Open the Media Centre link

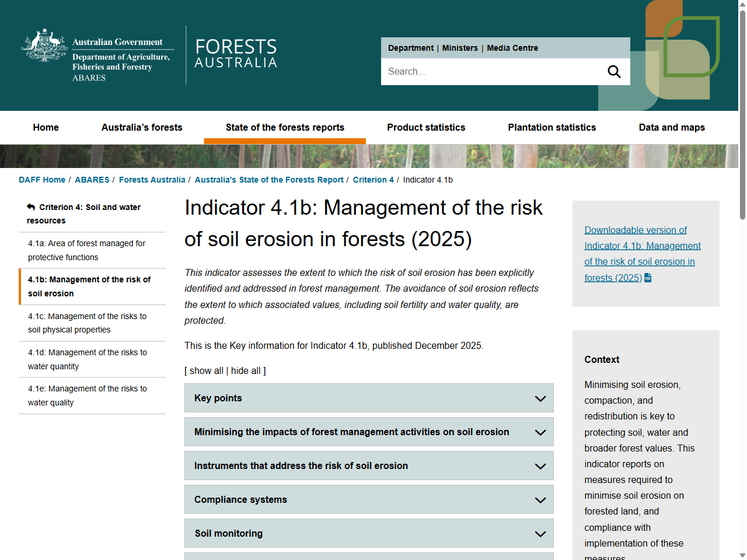(512, 48)
